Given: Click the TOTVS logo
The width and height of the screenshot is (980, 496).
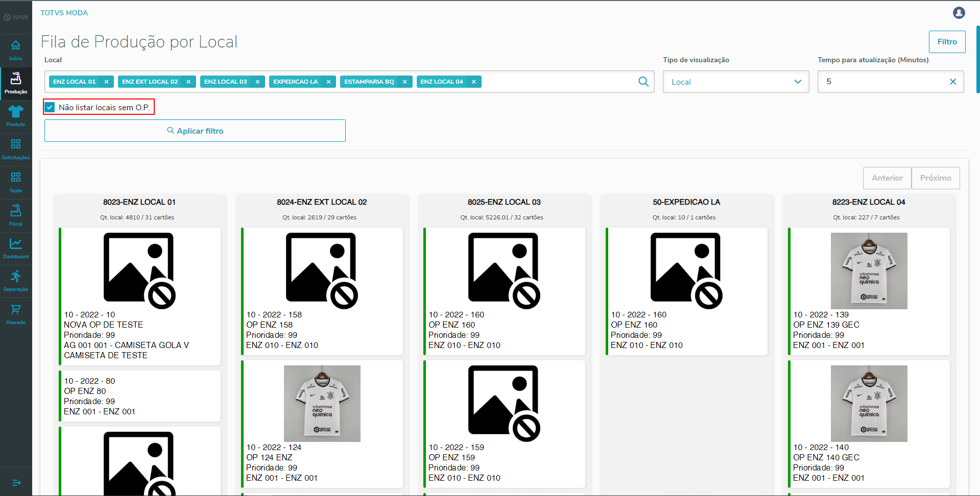Looking at the screenshot, I should pyautogui.click(x=16, y=17).
